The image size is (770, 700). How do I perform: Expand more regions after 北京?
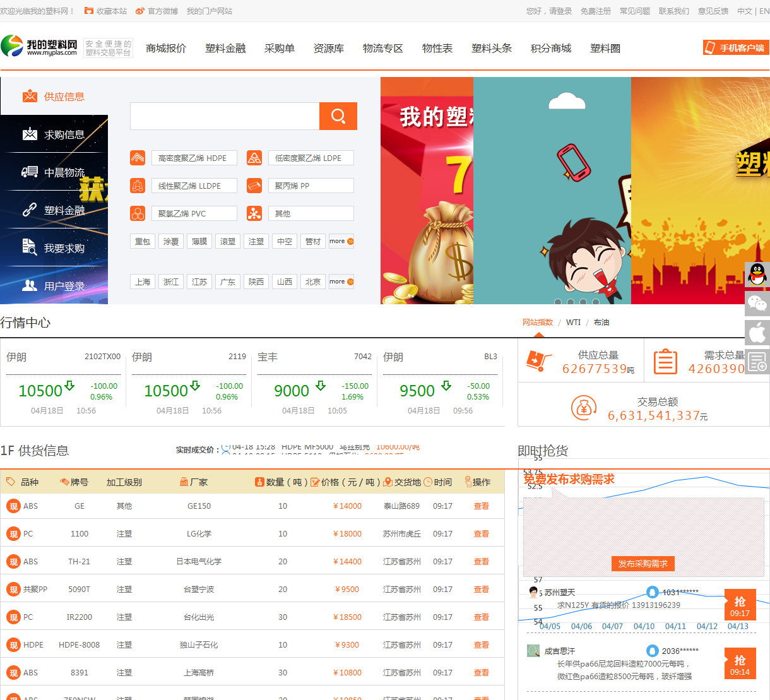pyautogui.click(x=341, y=282)
